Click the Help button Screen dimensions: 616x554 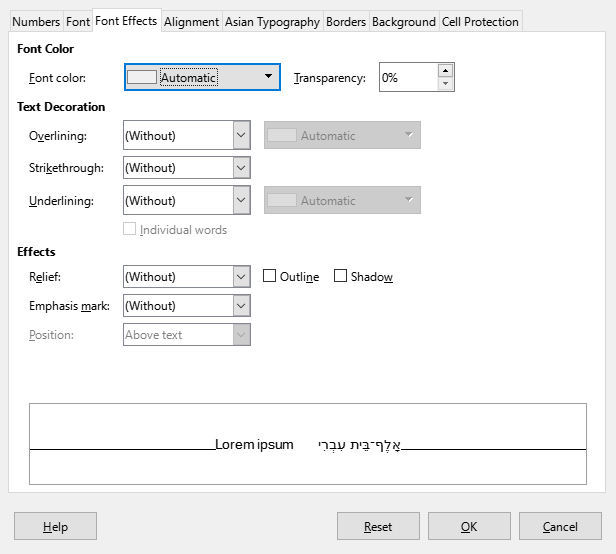(x=55, y=526)
